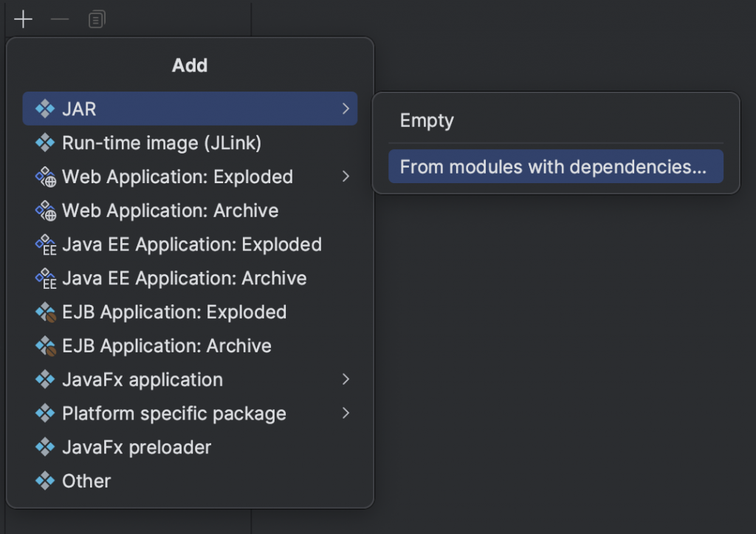Click the Web Application: Exploded globe icon
This screenshot has width=756, height=534.
click(45, 177)
